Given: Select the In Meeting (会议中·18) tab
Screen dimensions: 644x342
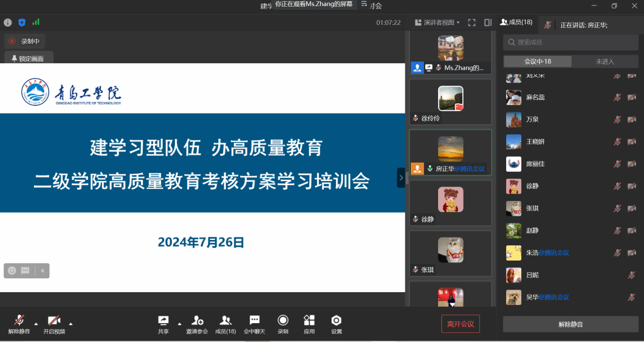Looking at the screenshot, I should [538, 61].
